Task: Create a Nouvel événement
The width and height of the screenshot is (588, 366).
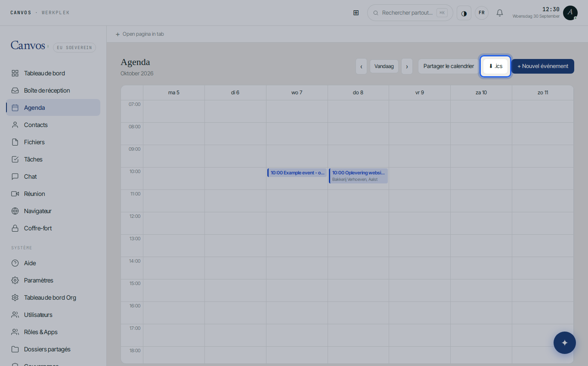Action: point(543,66)
